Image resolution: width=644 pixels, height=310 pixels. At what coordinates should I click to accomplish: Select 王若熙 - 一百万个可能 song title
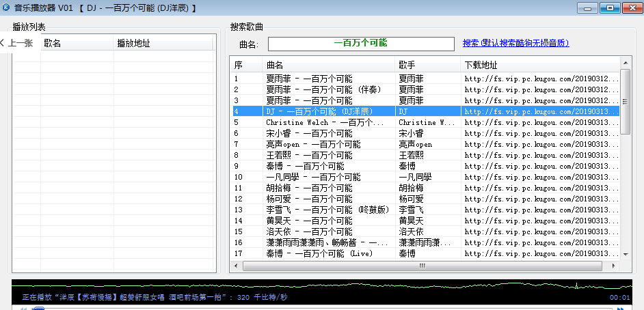coord(309,155)
